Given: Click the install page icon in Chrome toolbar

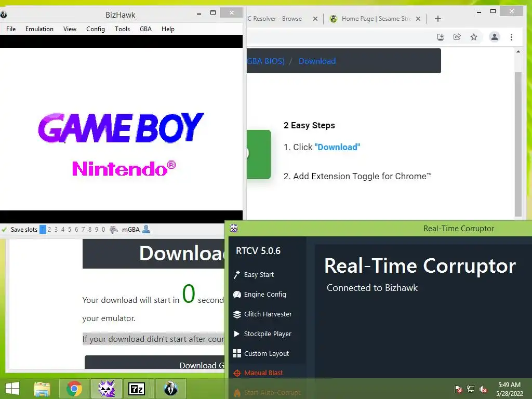Looking at the screenshot, I should tap(441, 37).
